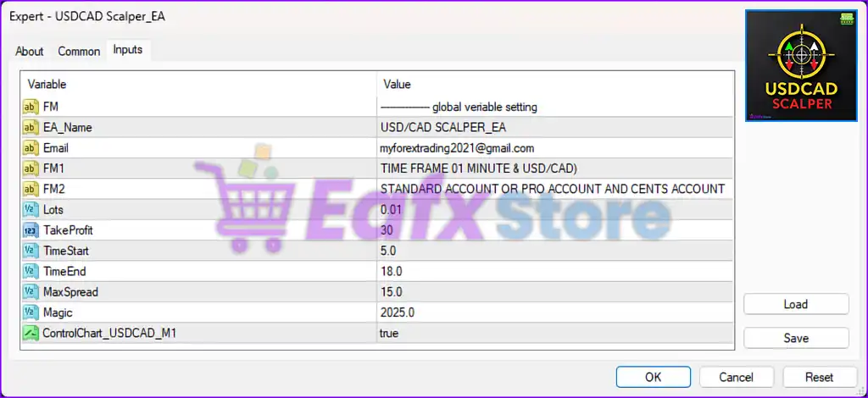Click the double-type icon beside Magic
Viewport: 868px width, 398px height.
coord(31,312)
